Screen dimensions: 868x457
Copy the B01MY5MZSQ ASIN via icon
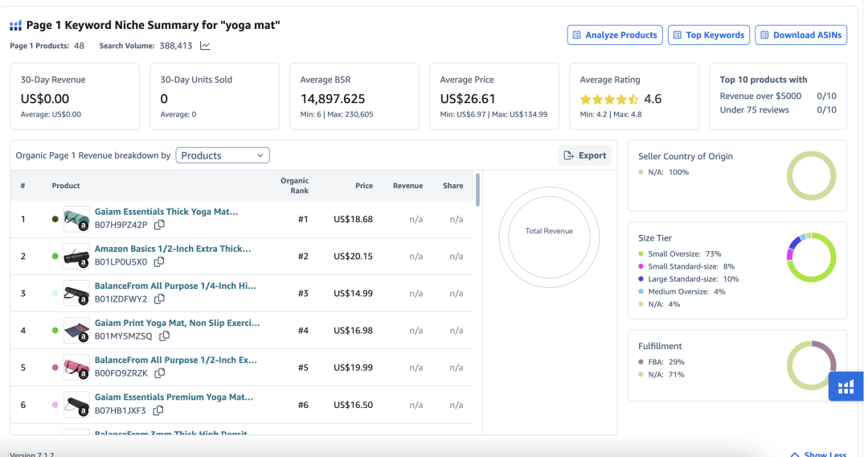click(164, 336)
